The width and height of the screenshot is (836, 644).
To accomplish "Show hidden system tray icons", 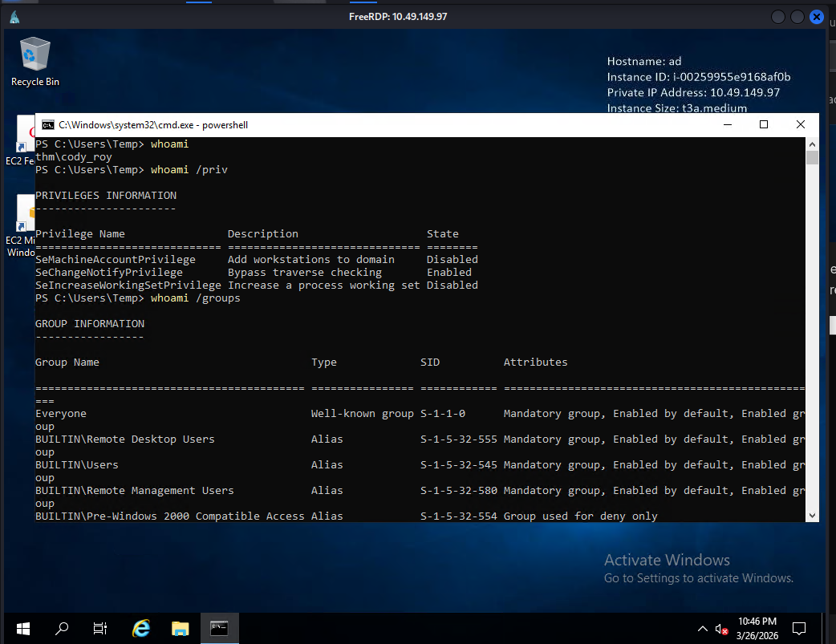I will (703, 629).
